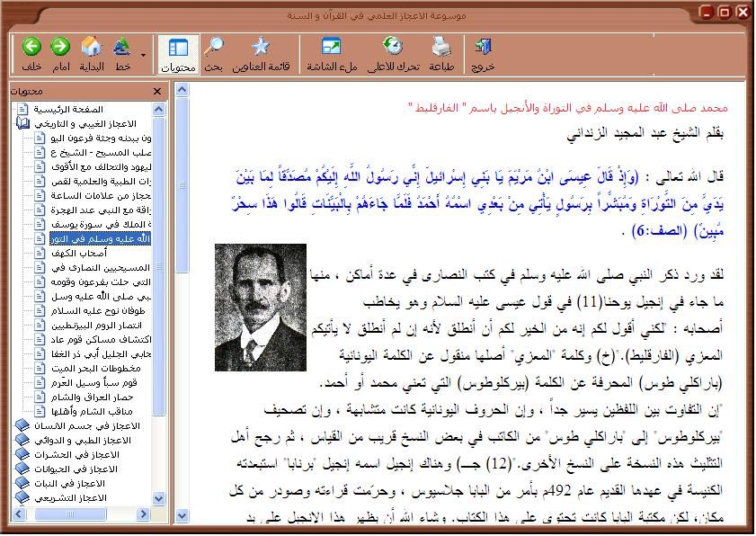Image resolution: width=756 pixels, height=536 pixels.
Task: Click the article pane vertical scroll thumb
Action: pyautogui.click(x=182, y=185)
